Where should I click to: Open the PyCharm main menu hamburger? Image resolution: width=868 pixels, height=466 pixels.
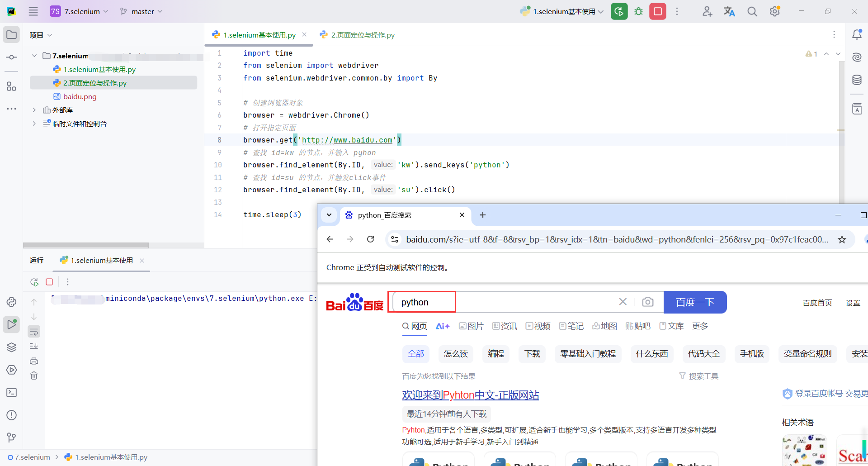coord(33,11)
